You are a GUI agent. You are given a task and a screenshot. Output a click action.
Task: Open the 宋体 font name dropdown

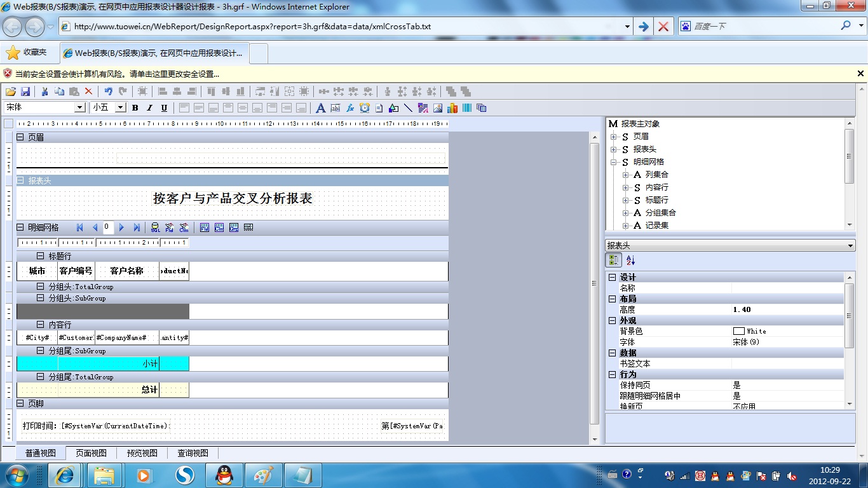tap(80, 107)
